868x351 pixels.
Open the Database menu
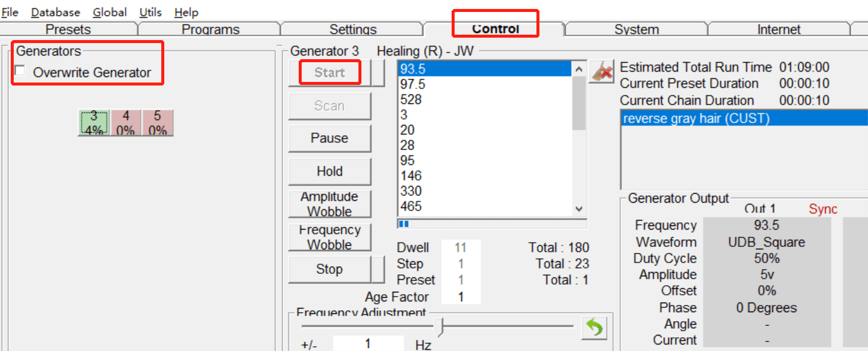pyautogui.click(x=56, y=12)
